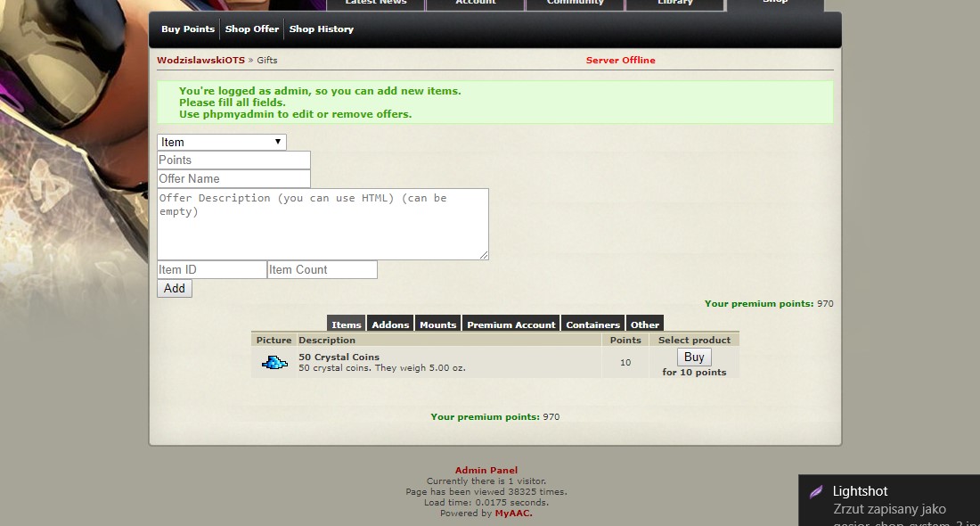The height and width of the screenshot is (526, 980).
Task: Click the Lightshot feather notification icon
Action: tap(815, 492)
